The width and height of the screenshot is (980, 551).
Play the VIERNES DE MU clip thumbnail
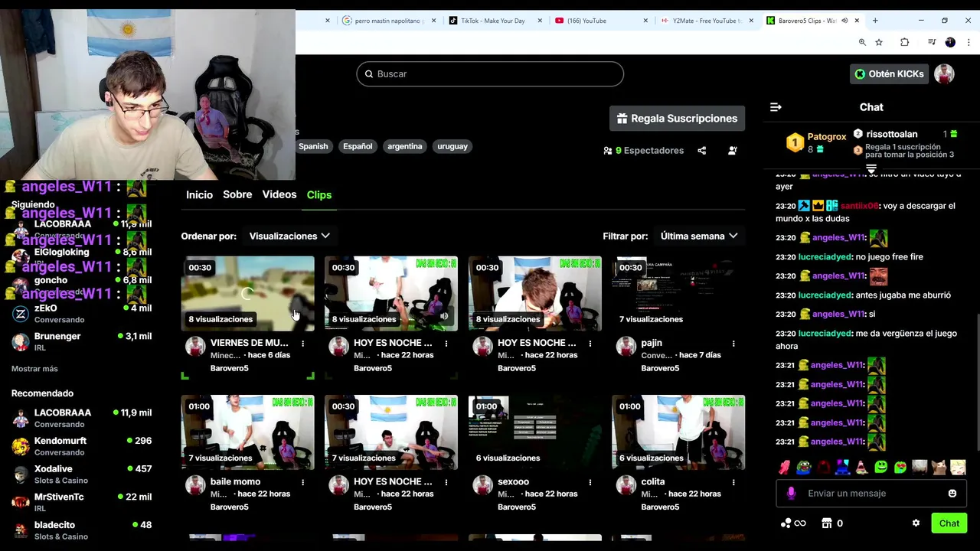247,294
